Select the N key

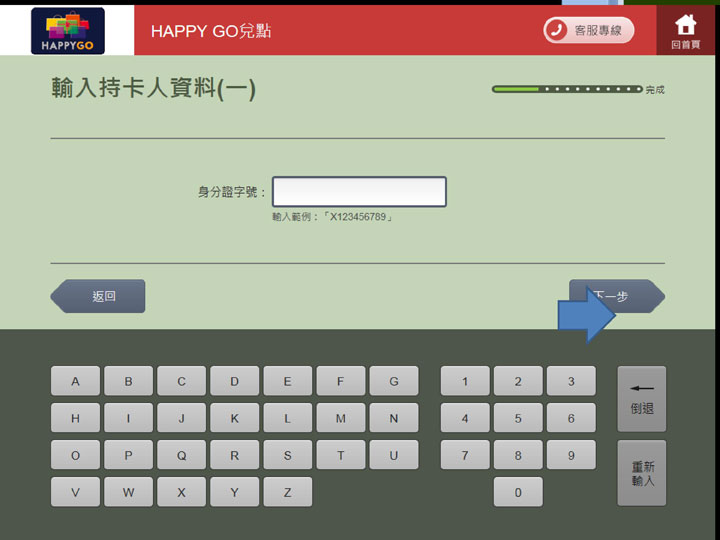coord(394,418)
